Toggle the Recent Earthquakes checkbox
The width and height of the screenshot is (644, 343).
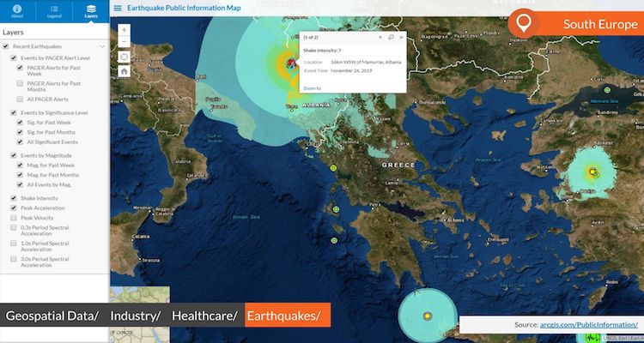[x=6, y=46]
